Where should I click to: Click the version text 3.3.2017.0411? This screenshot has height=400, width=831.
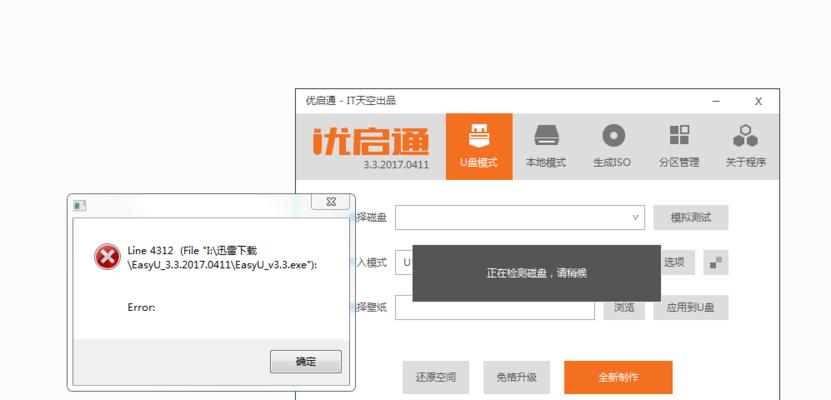[x=396, y=164]
